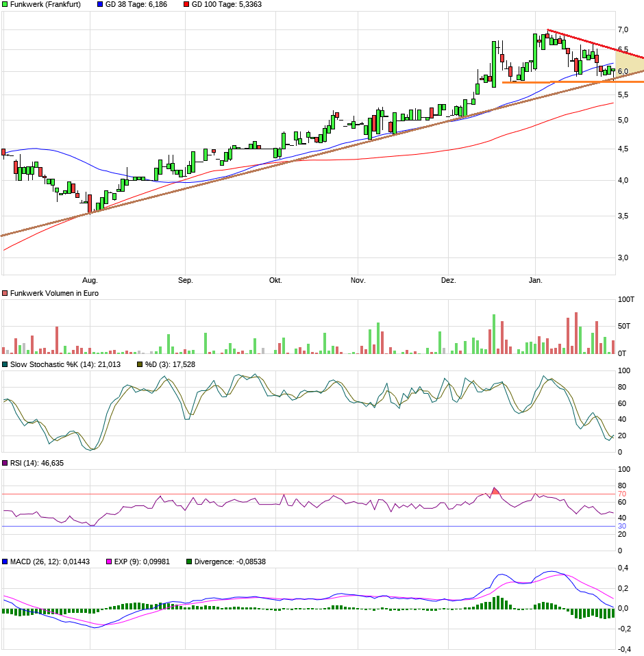Click the magenta EXP (9) legend square
Screen dimensions: 644x656
(109, 562)
